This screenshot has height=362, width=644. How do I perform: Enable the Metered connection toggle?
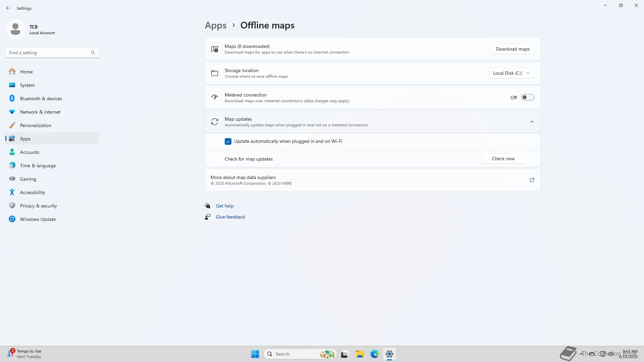click(x=527, y=98)
